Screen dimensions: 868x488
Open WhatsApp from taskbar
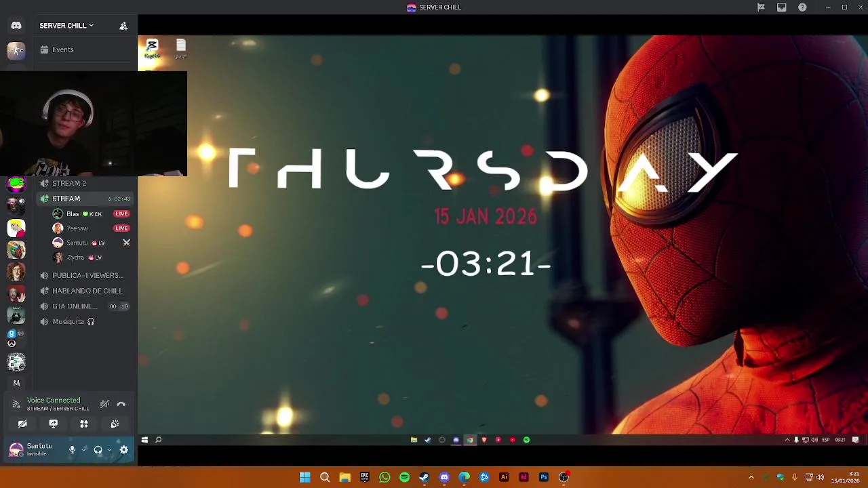click(x=384, y=478)
